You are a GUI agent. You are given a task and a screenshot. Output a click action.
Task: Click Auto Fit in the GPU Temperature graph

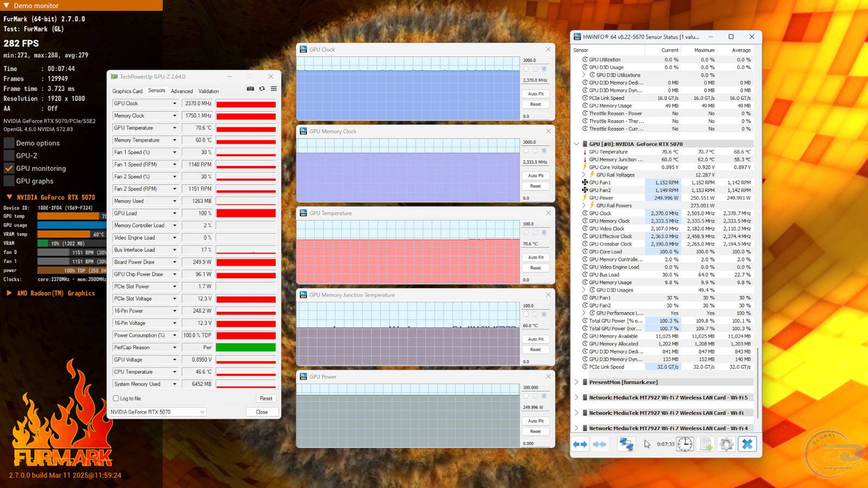point(535,258)
